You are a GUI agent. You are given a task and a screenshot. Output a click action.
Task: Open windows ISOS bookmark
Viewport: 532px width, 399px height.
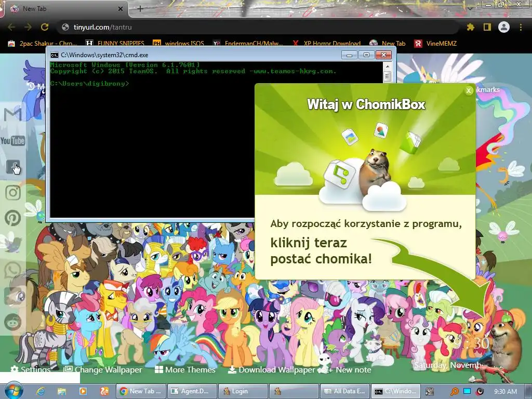(179, 44)
